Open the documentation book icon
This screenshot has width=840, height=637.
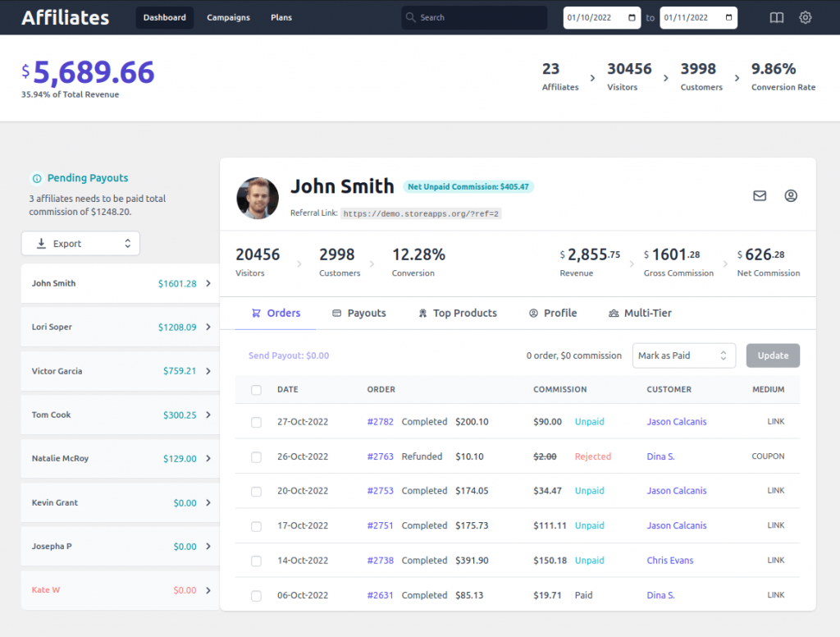coord(776,16)
